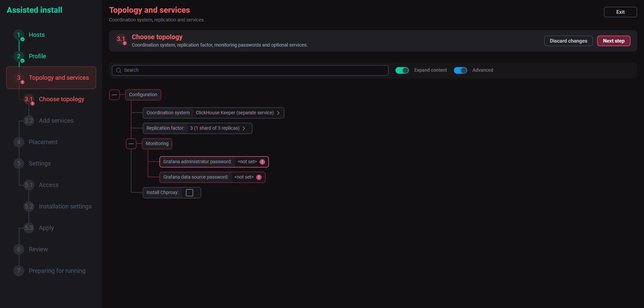Select Topology and services in sidebar
Viewport: 644px width, 308px height.
pyautogui.click(x=51, y=78)
